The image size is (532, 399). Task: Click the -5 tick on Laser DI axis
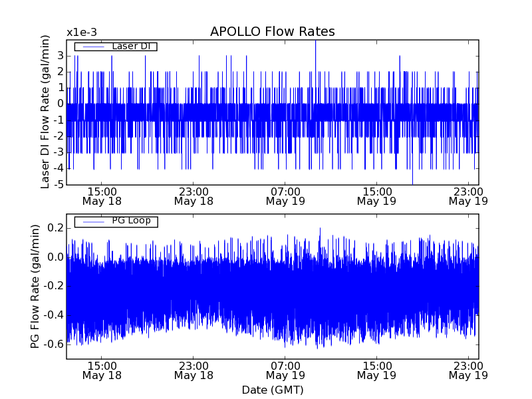[59, 185]
